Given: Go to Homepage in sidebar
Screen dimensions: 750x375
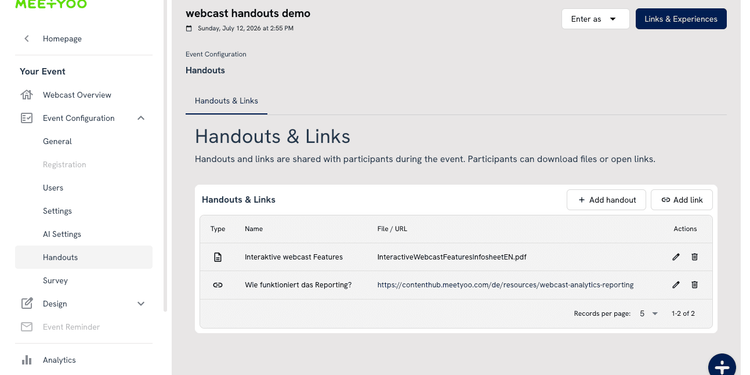Looking at the screenshot, I should point(62,39).
